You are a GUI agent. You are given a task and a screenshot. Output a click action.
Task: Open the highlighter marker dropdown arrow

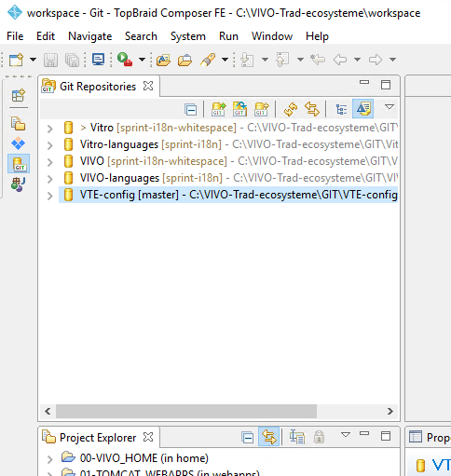(225, 60)
